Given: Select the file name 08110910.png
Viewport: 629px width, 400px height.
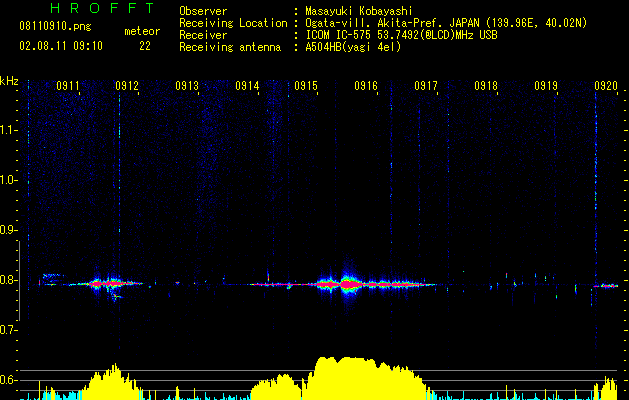Looking at the screenshot, I should [x=55, y=27].
